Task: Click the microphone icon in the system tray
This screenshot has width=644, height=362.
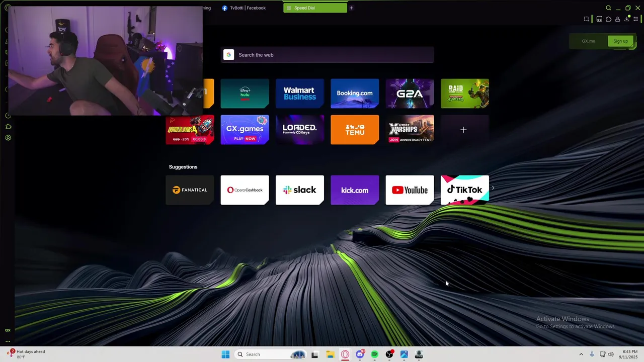Action: coord(592,354)
